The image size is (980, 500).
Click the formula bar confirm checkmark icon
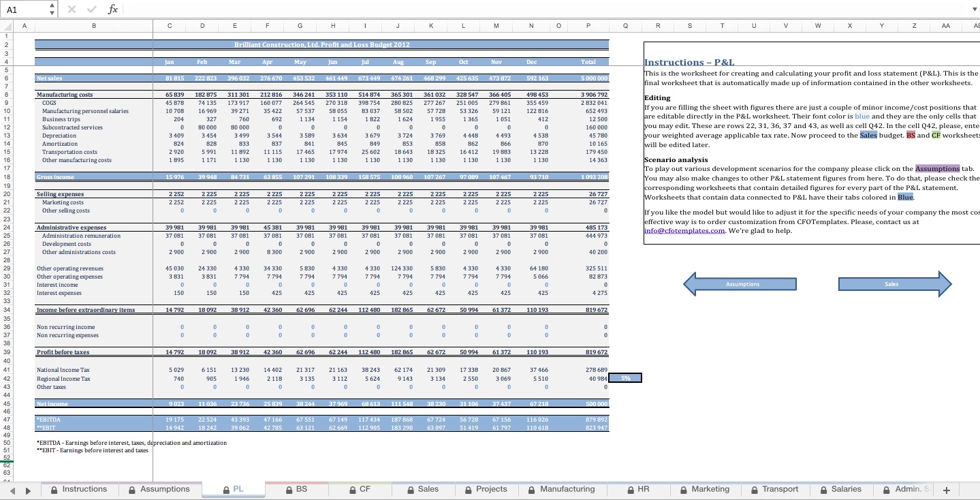point(92,9)
